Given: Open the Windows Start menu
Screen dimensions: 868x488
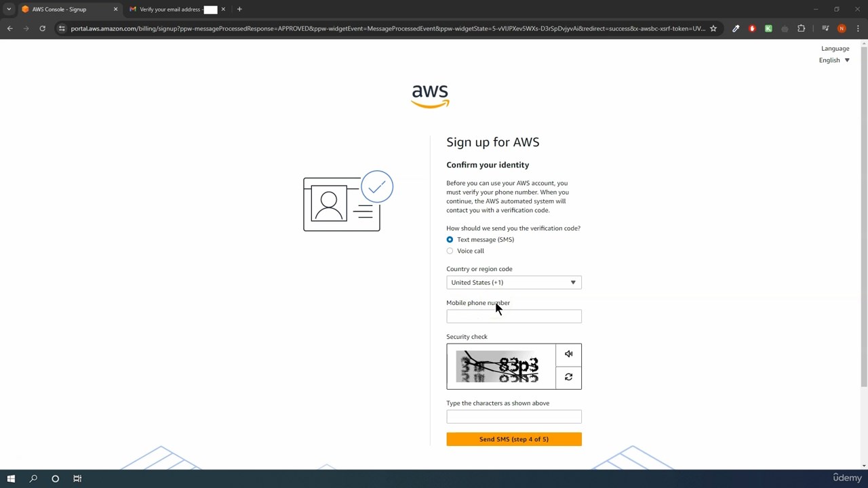Looking at the screenshot, I should point(11,479).
